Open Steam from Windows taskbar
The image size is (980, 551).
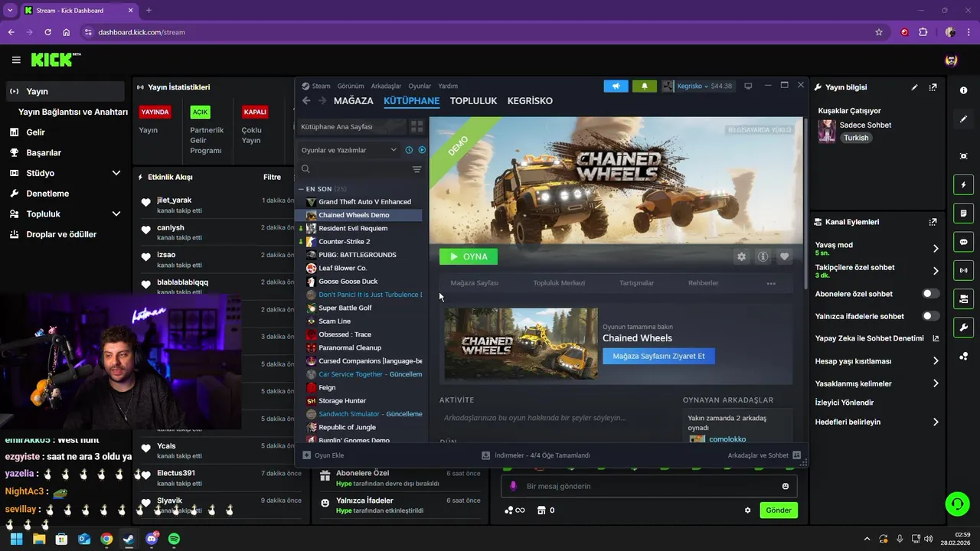(129, 539)
